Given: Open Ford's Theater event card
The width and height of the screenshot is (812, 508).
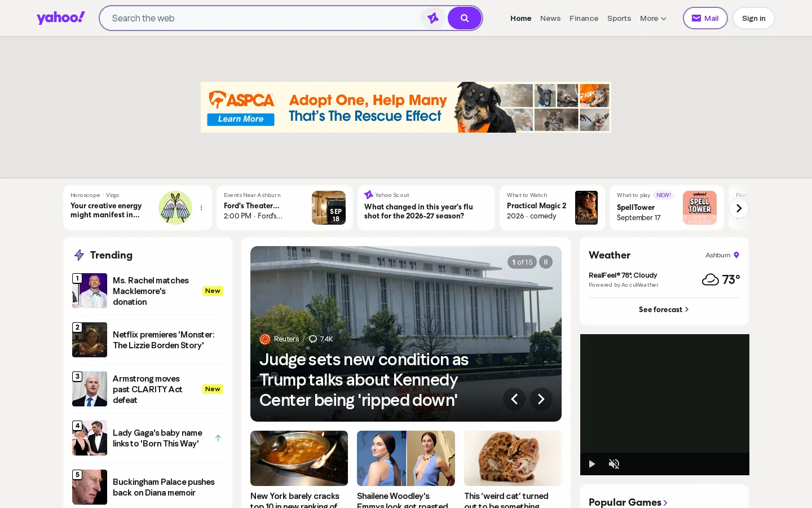Looking at the screenshot, I should (284, 208).
